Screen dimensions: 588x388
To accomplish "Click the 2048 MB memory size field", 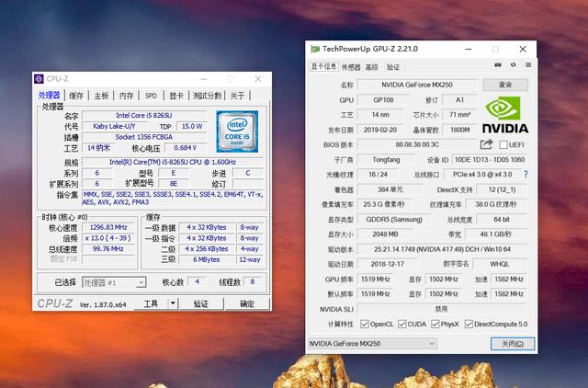I will (x=385, y=234).
